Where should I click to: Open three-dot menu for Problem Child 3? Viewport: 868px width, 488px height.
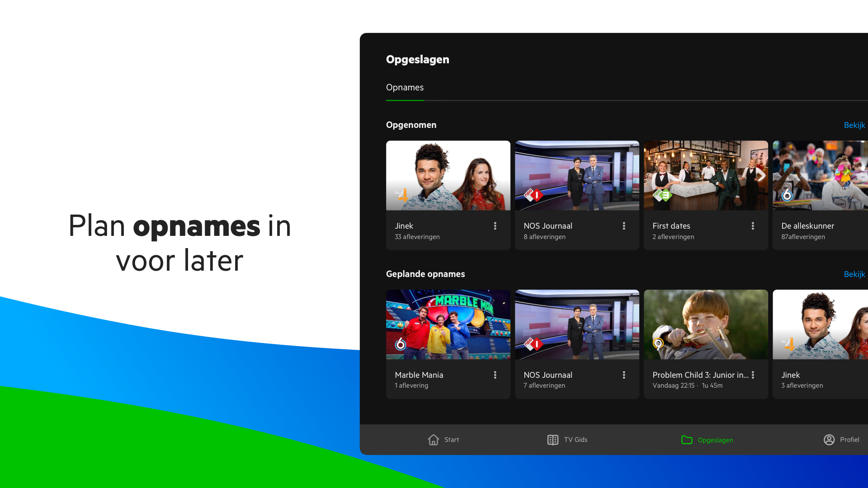(x=753, y=375)
